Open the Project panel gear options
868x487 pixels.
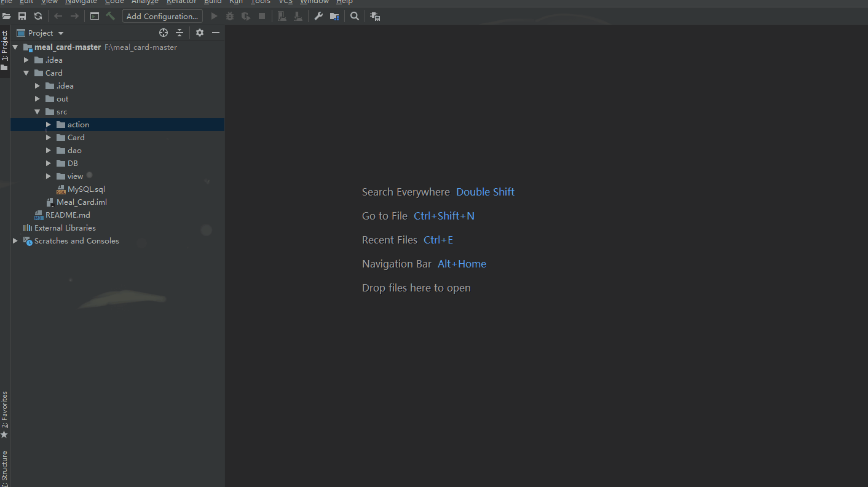(200, 33)
